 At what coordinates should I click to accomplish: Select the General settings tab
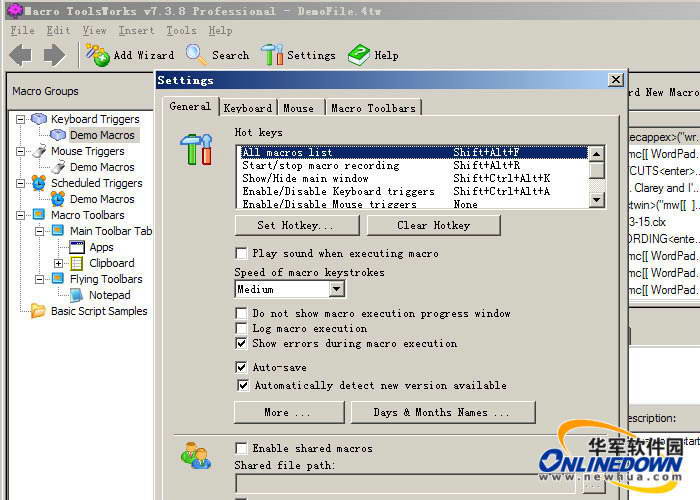point(190,106)
